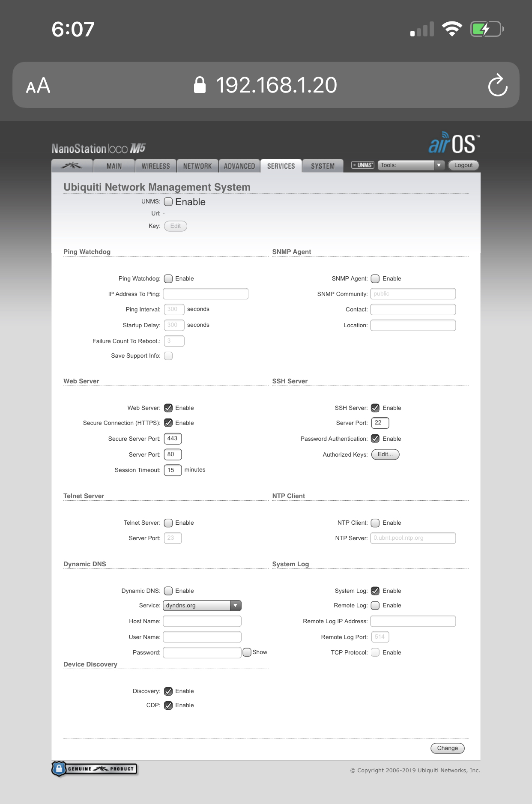Screen dimensions: 532x804
Task: Click the Session Timeout field
Action: (173, 470)
